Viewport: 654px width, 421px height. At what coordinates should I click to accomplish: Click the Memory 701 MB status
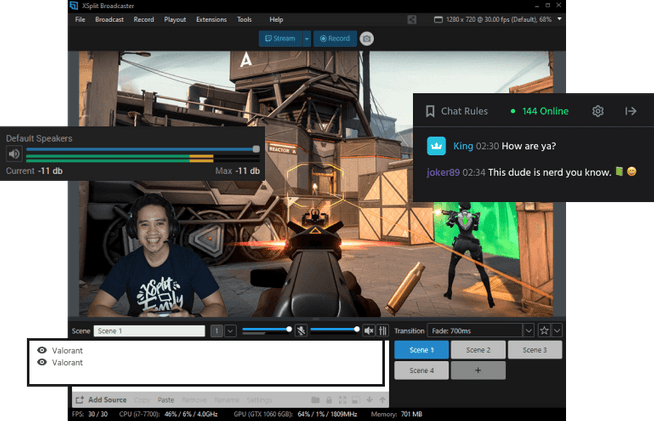click(x=397, y=414)
